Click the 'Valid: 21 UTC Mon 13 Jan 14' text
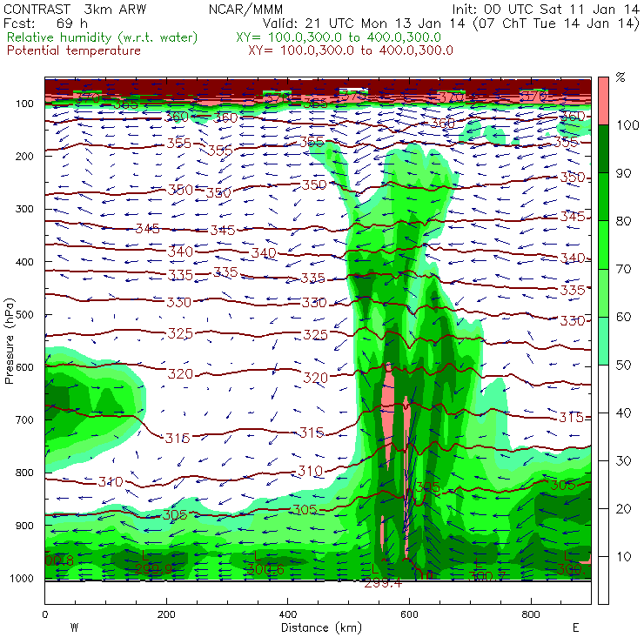 click(365, 23)
